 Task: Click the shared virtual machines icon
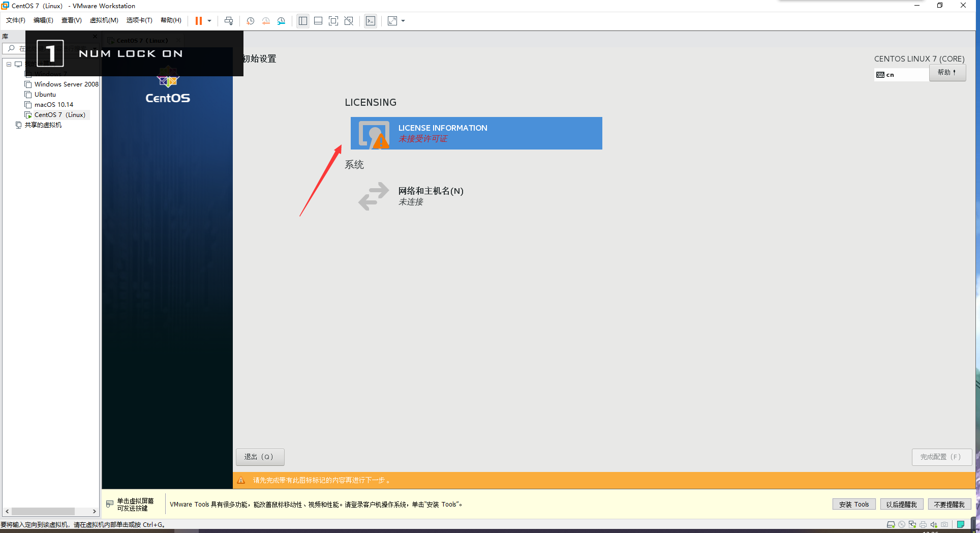[19, 125]
